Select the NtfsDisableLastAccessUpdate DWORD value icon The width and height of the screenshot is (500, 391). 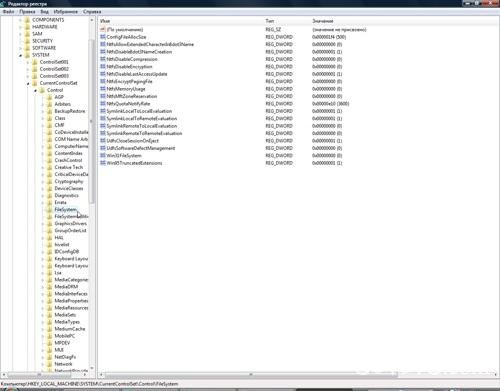103,74
